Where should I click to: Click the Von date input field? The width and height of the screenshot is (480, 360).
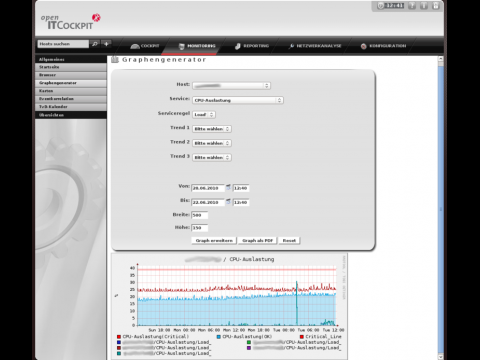point(208,188)
